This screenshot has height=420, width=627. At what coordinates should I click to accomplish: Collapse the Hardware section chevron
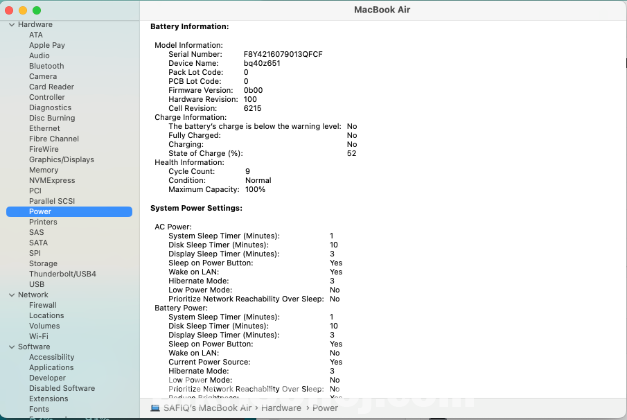pyautogui.click(x=12, y=25)
